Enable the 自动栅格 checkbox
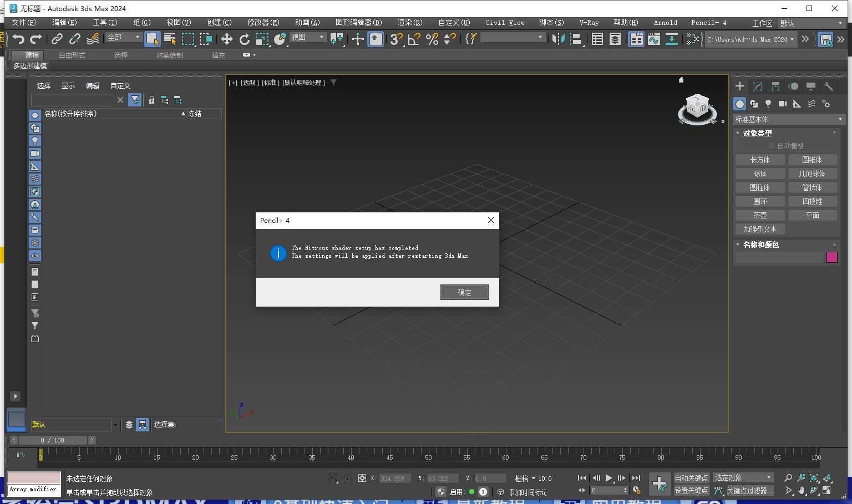852x504 pixels. 772,145
